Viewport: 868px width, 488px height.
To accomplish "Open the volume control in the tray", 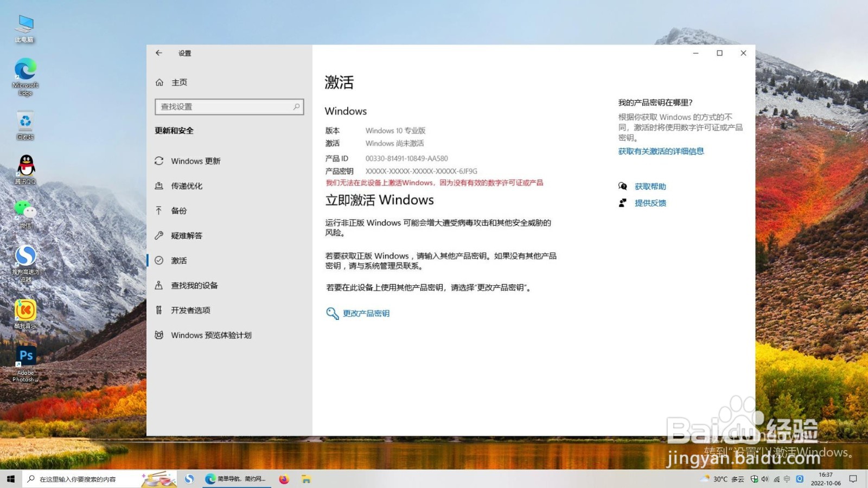I will tap(764, 479).
